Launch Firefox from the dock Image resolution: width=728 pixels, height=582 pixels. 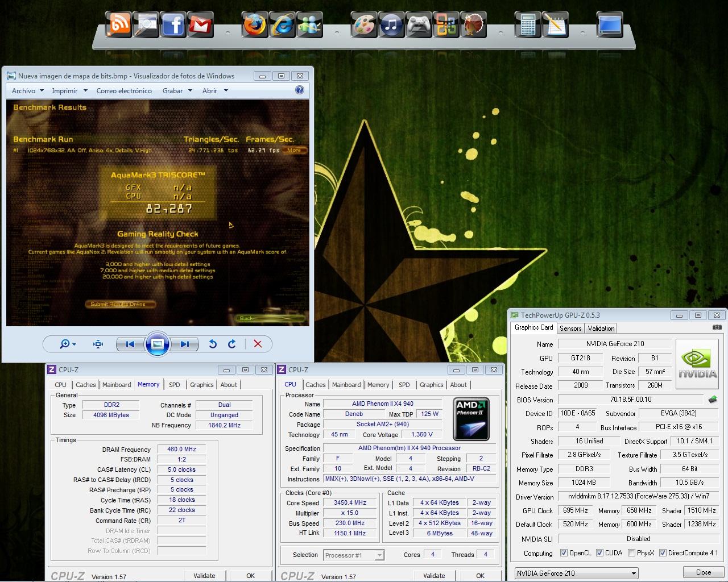click(x=254, y=24)
